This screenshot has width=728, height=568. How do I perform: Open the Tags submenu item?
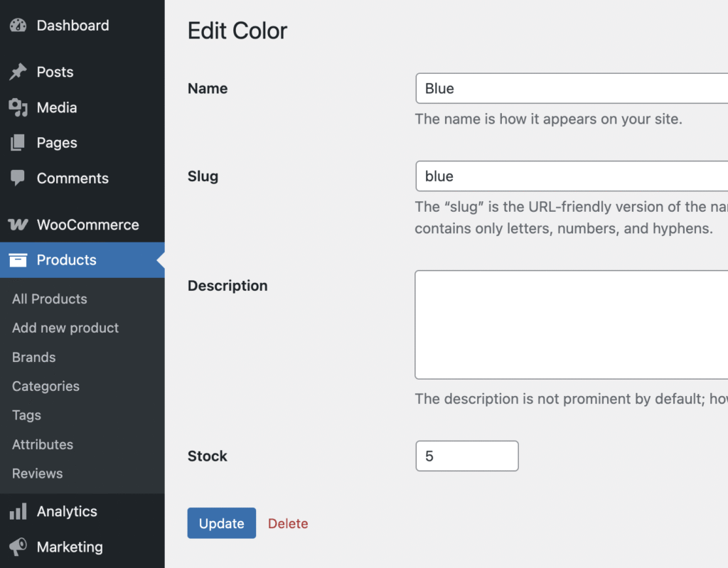(27, 415)
